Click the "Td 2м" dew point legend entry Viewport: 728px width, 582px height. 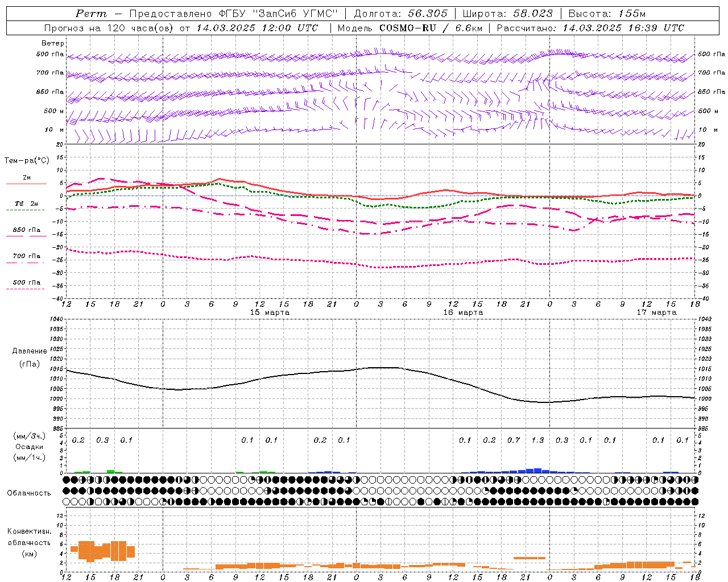click(x=27, y=203)
